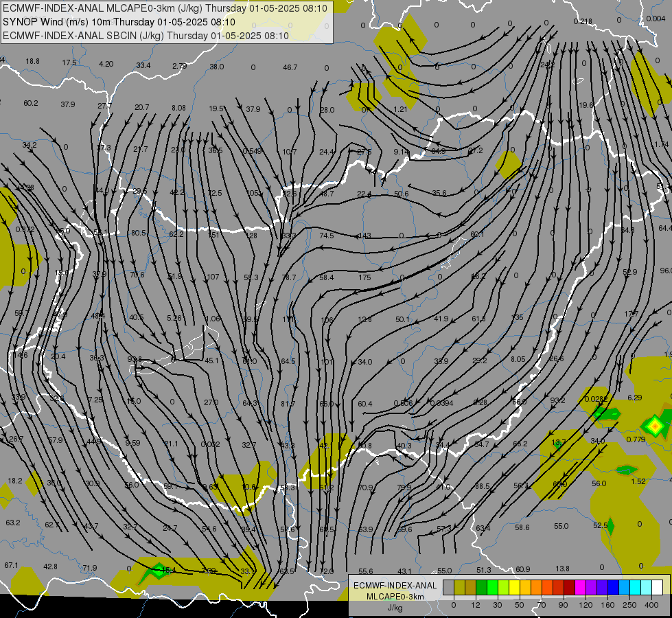Image resolution: width=672 pixels, height=618 pixels.
Task: Select the map value '143'
Action: pyautogui.click(x=364, y=236)
